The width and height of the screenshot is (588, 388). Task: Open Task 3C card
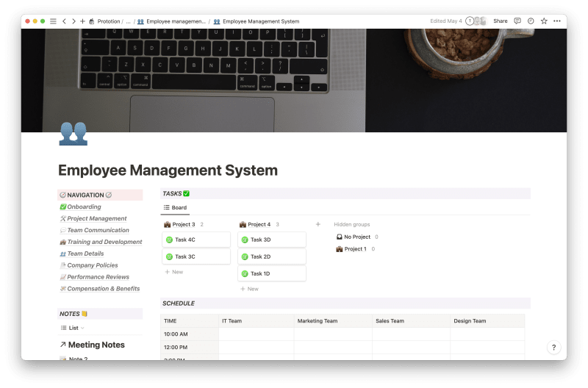pyautogui.click(x=196, y=256)
